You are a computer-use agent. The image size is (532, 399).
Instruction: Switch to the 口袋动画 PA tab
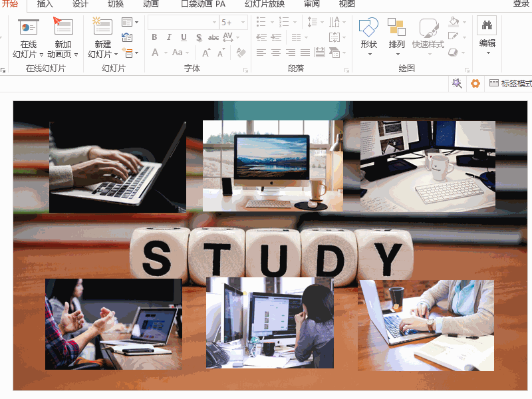[203, 4]
